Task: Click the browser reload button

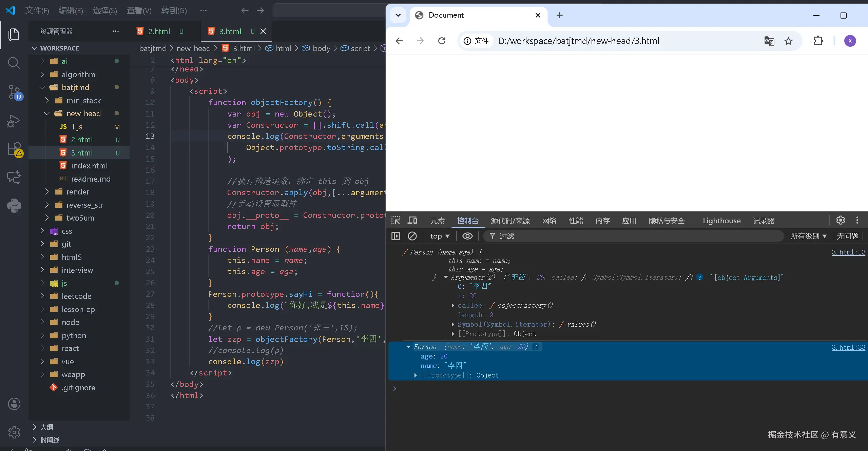Action: click(x=442, y=41)
